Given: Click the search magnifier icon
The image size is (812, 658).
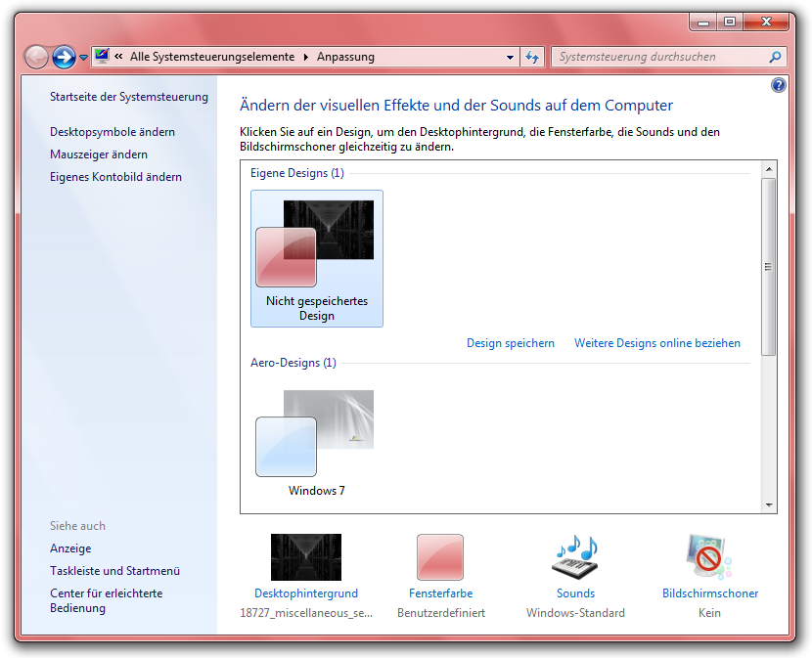Looking at the screenshot, I should coord(776,58).
